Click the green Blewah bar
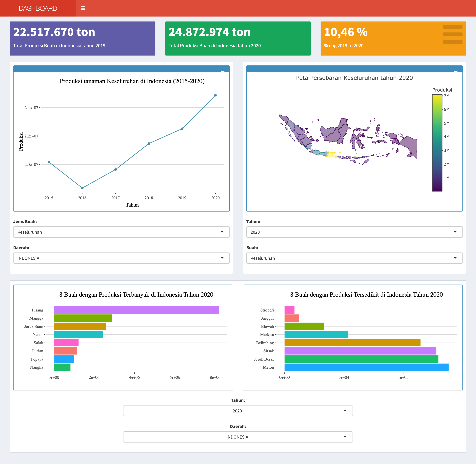This screenshot has height=464, width=476. [x=304, y=326]
